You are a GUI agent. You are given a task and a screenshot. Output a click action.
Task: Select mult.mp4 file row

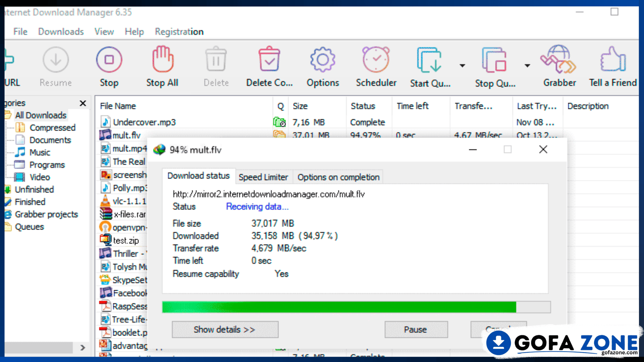pos(123,148)
